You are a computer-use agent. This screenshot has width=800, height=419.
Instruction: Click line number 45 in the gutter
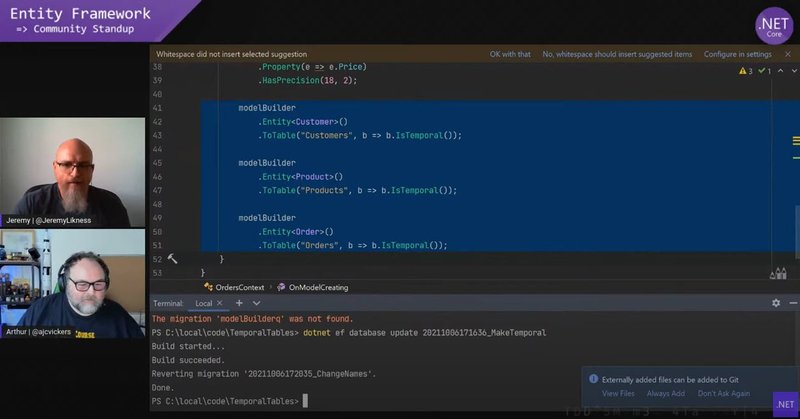click(x=157, y=163)
